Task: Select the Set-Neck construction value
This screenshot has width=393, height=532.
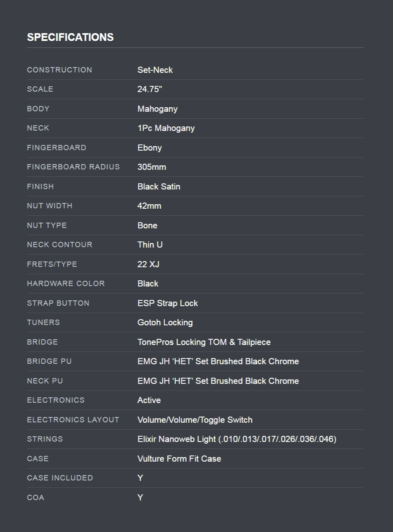Action: pyautogui.click(x=155, y=70)
